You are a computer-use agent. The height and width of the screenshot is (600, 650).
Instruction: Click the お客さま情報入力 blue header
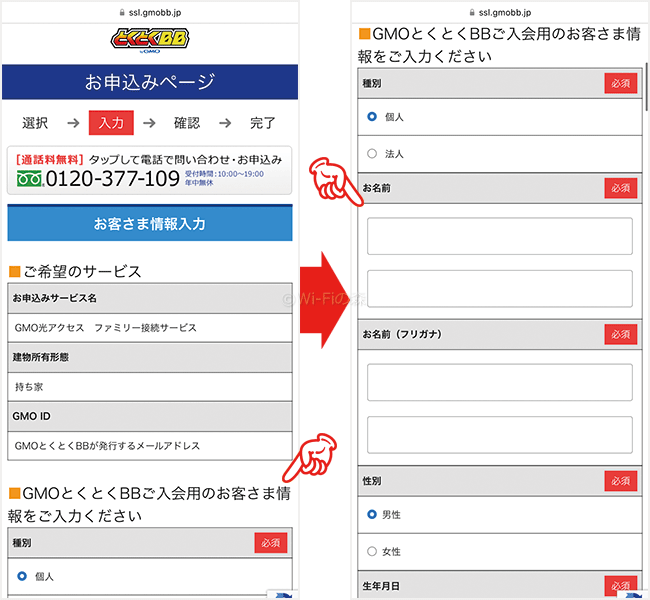(150, 223)
